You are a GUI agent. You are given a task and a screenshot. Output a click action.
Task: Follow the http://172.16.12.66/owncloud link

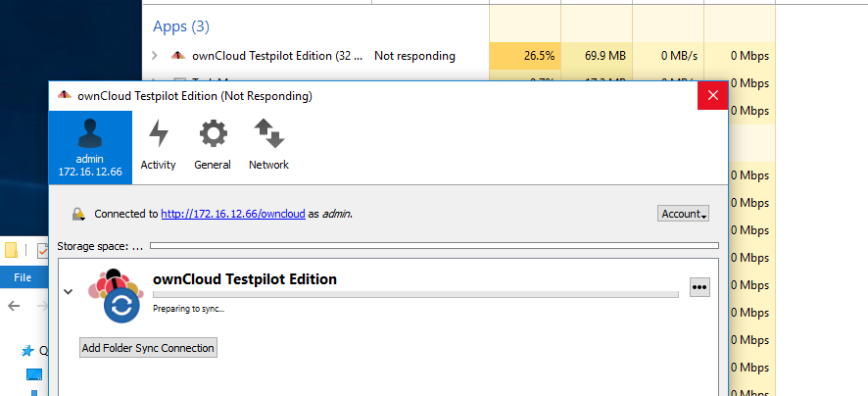pyautogui.click(x=233, y=214)
